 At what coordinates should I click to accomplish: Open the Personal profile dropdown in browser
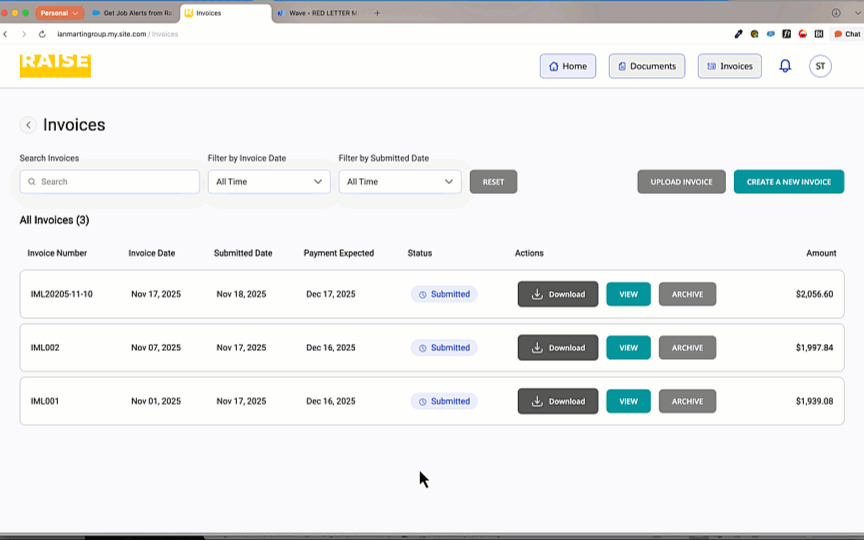(59, 13)
